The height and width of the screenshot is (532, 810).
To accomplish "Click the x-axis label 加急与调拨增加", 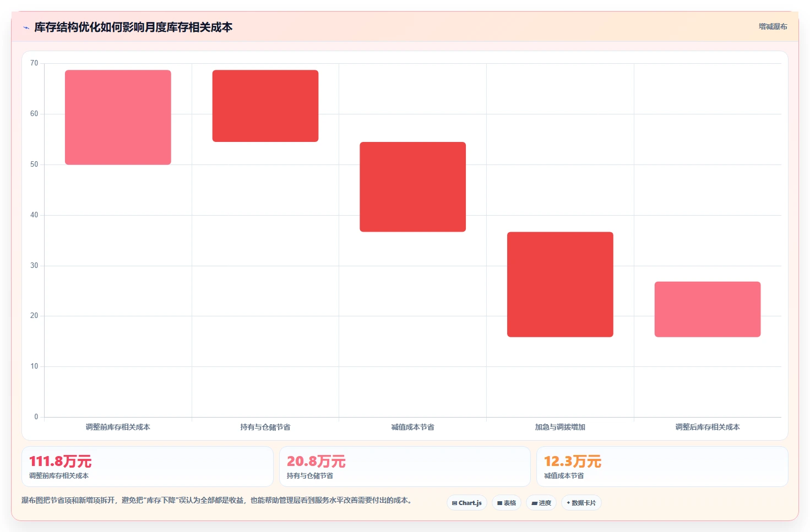I will [560, 427].
